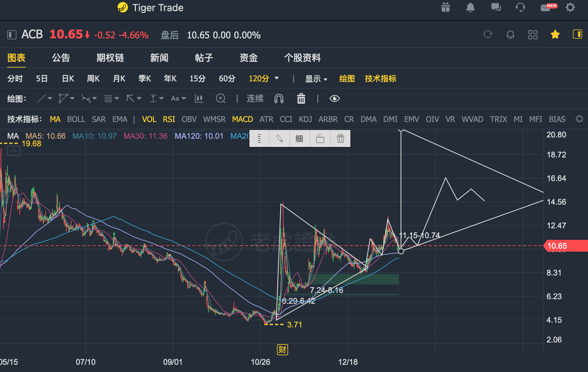Toggle the left side panel
Viewport: 588px width, 372px height.
click(12, 35)
